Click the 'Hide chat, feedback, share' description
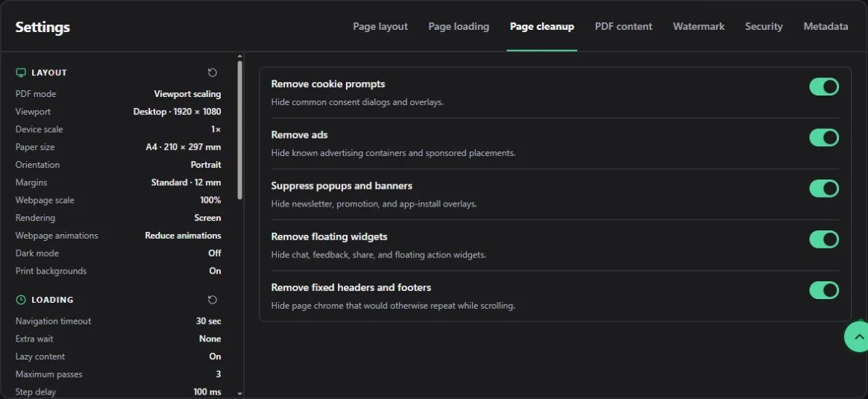The height and width of the screenshot is (399, 868). point(379,255)
